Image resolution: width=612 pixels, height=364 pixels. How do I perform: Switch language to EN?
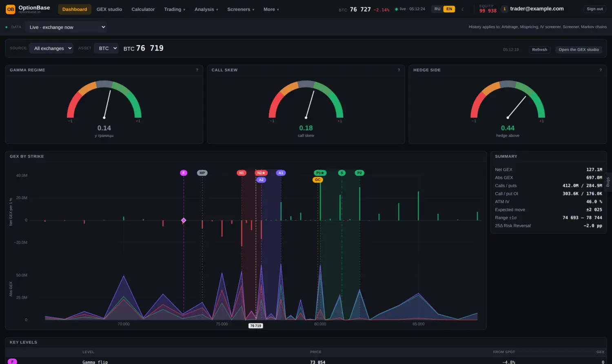449,9
